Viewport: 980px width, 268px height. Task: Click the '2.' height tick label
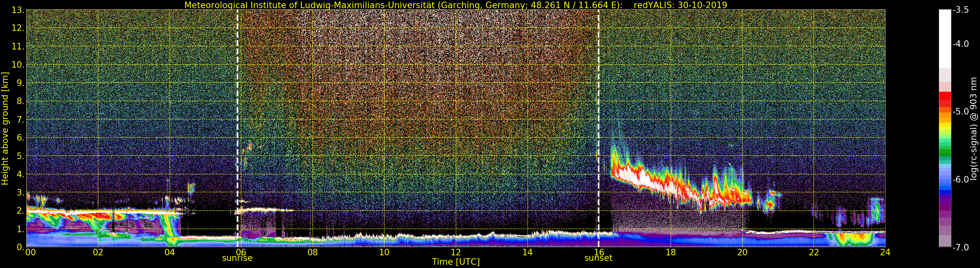[20, 211]
